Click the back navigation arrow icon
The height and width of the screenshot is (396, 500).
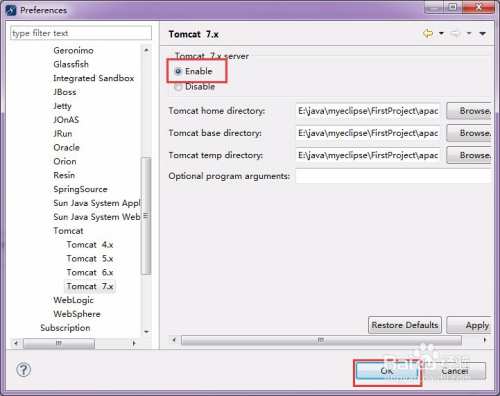[428, 33]
